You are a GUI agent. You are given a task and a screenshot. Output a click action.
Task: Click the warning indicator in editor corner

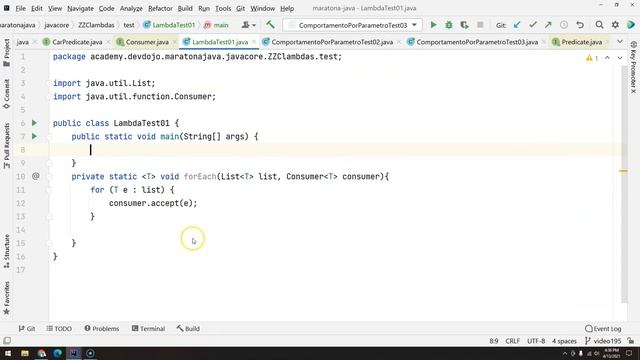click(x=592, y=58)
